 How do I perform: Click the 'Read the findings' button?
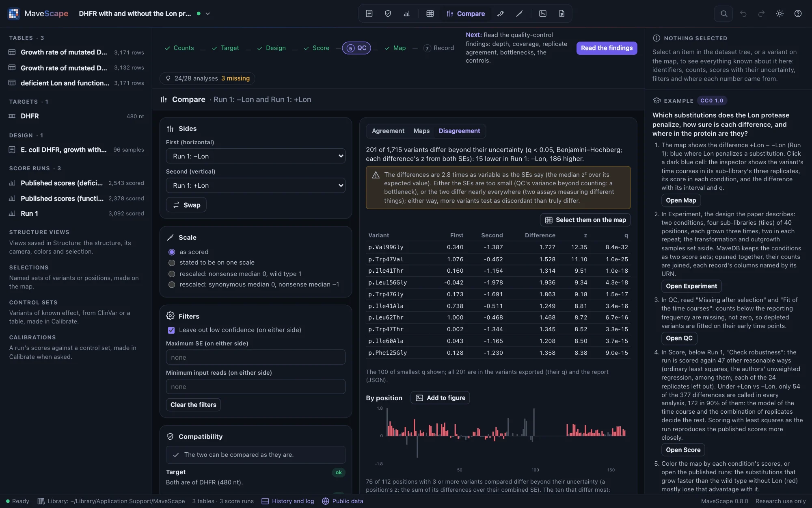coord(607,48)
